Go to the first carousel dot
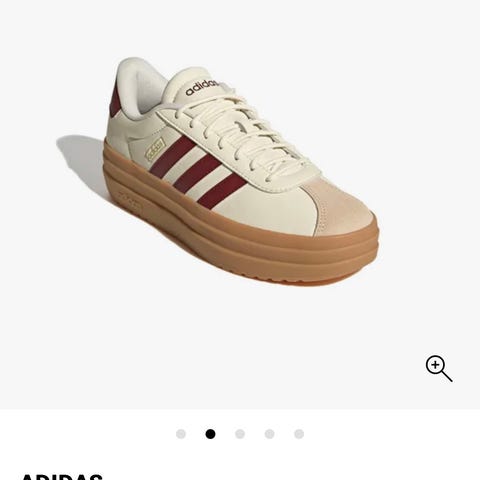Screen dimensions: 480x480 [x=181, y=434]
